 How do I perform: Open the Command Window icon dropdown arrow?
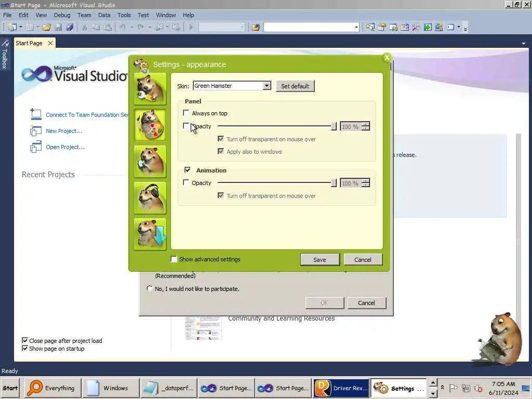tap(459, 27)
